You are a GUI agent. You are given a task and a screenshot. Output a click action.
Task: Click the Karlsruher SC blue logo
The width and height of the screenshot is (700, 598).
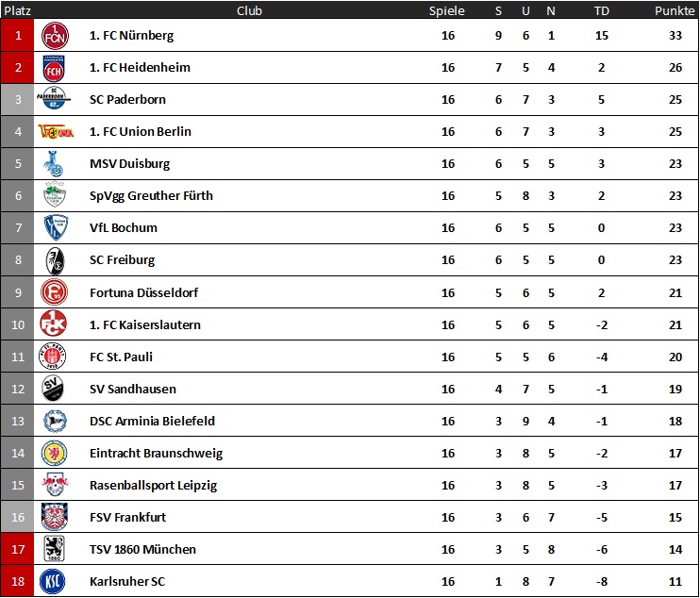(x=53, y=581)
